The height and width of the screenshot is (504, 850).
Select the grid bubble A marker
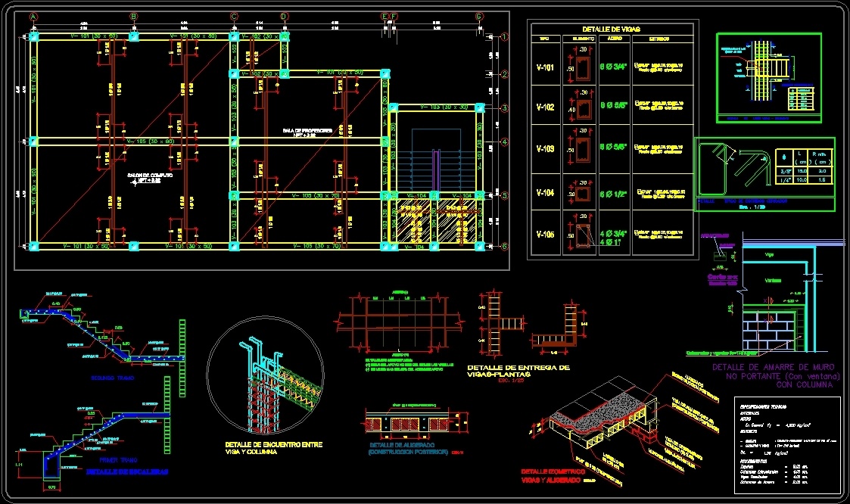(x=33, y=16)
